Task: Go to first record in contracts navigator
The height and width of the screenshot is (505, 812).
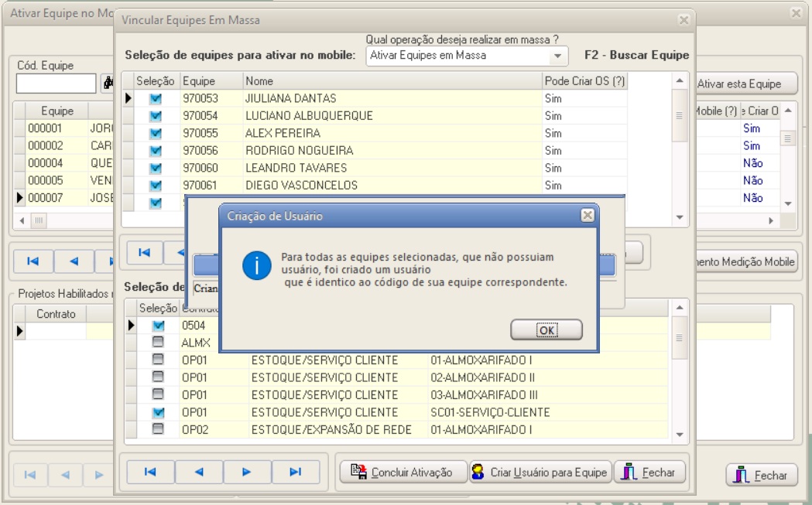Action: point(150,472)
